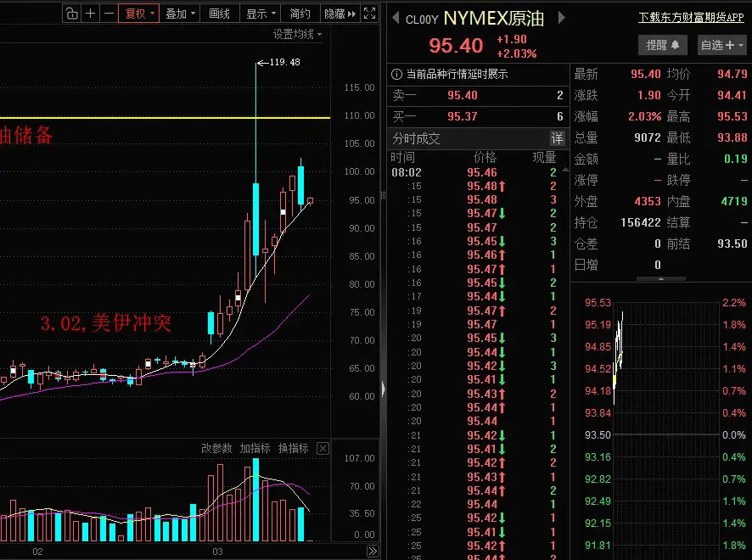The height and width of the screenshot is (560, 752).
Task: Click 加指标 to add an indicator
Action: [x=255, y=448]
